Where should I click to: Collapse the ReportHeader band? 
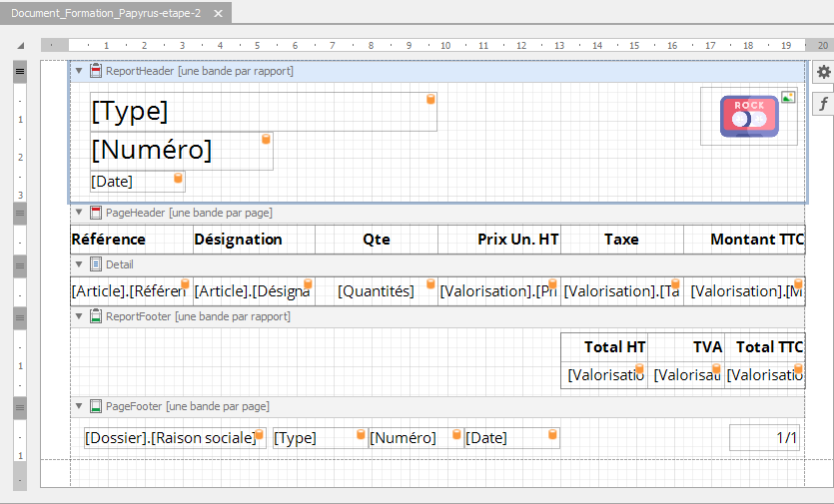click(80, 71)
